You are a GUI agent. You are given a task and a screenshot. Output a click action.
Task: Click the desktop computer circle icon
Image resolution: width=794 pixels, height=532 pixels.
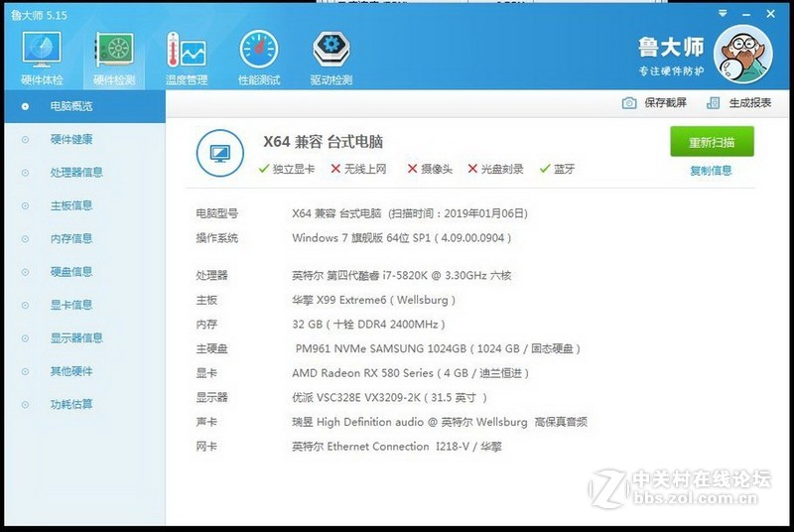(x=219, y=153)
